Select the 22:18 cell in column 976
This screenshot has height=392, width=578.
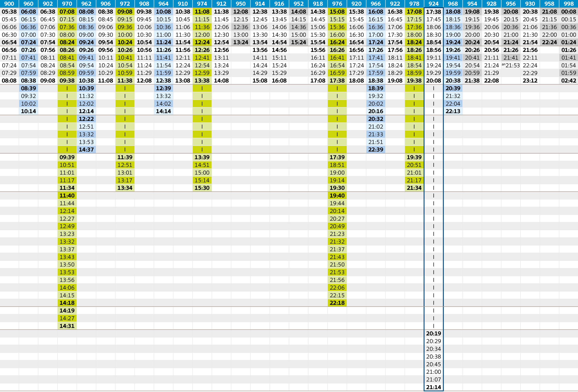(337, 303)
